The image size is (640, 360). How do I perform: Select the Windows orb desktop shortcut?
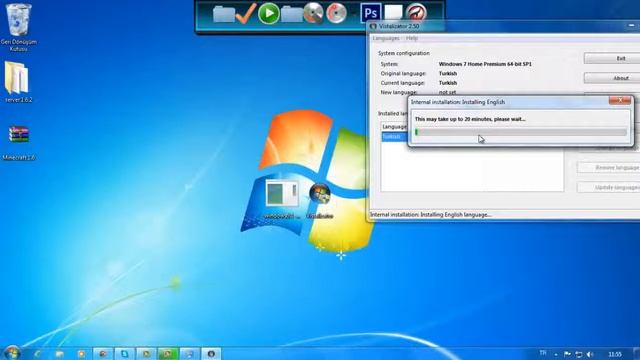click(320, 193)
